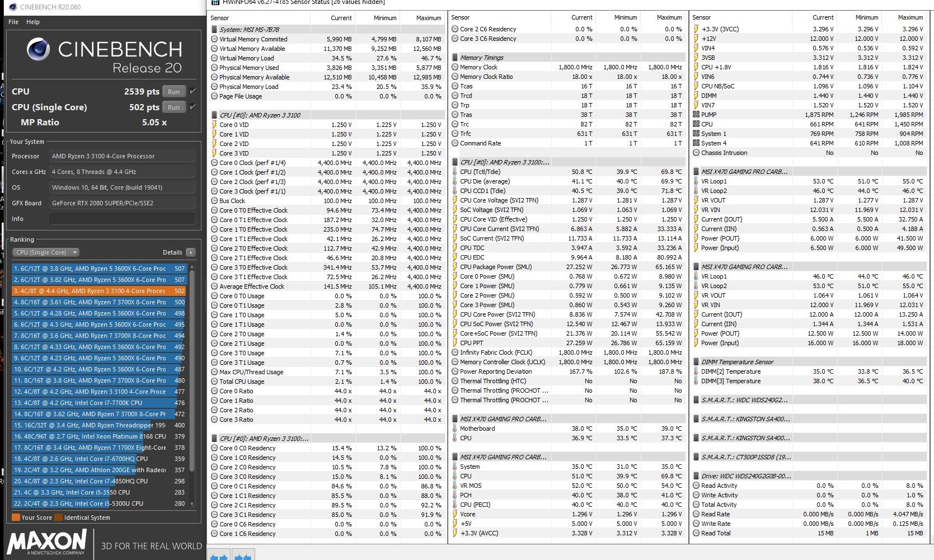This screenshot has height=560, width=934.
Task: Select ranking entry 19, AMD Athlon 200GE
Action: (99, 470)
